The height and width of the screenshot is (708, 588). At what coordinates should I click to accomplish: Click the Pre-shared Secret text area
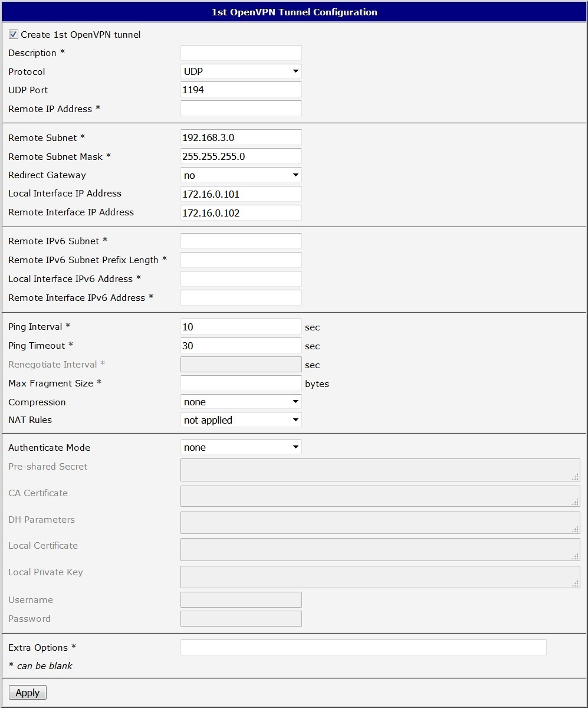click(x=380, y=470)
